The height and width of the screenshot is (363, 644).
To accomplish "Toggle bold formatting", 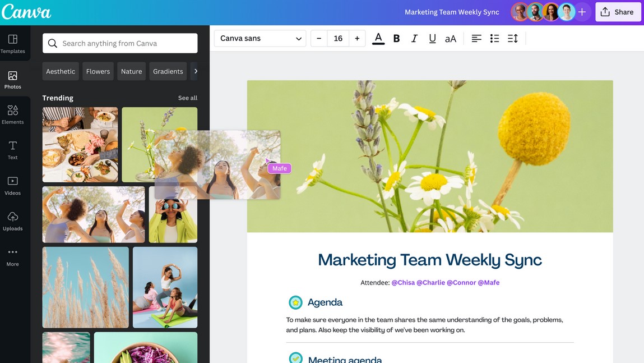I will [x=396, y=39].
